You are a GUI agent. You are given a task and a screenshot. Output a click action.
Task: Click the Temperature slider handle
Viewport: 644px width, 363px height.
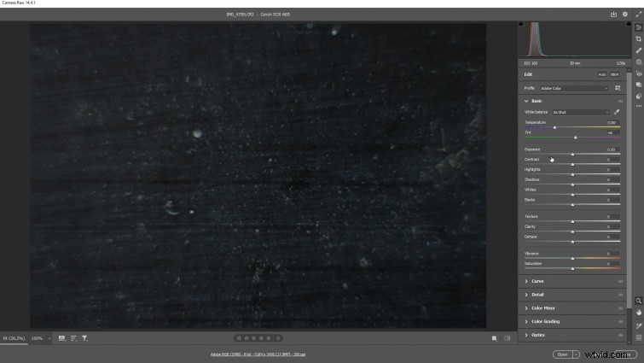(555, 127)
